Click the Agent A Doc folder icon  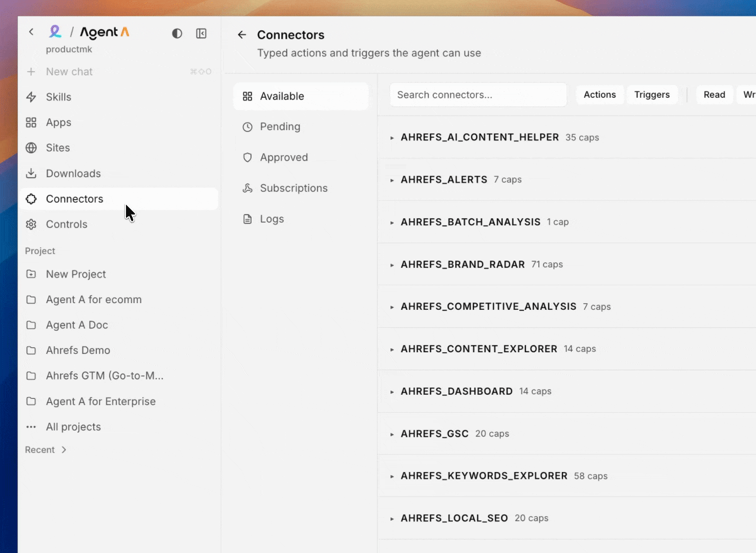click(31, 325)
